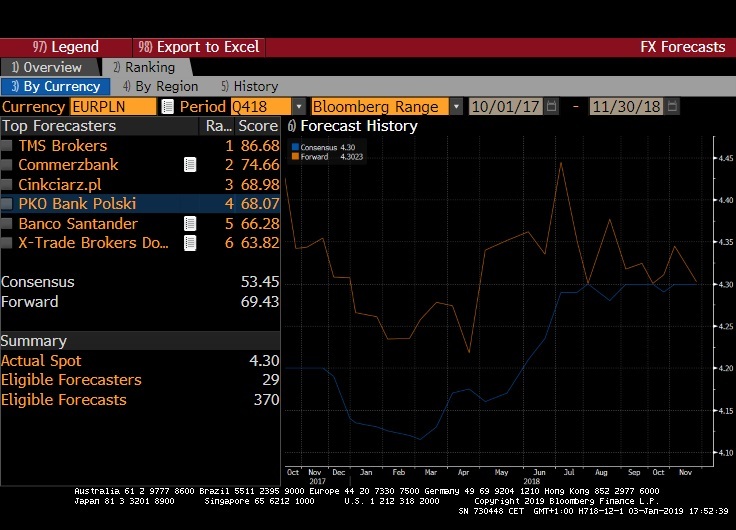Toggle the PKO Bank Polski checkbox

click(8, 204)
